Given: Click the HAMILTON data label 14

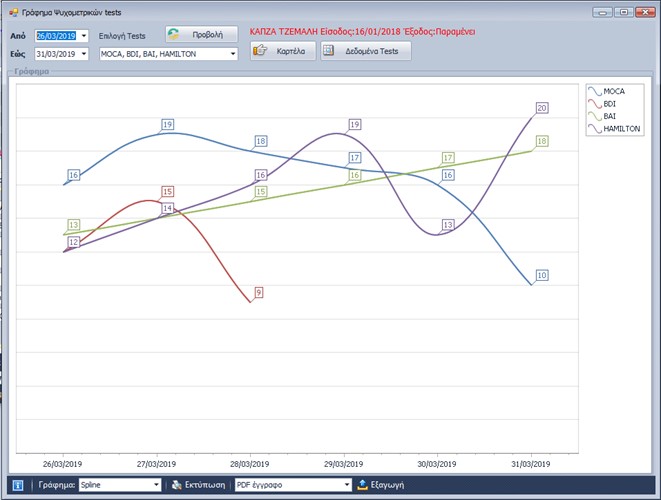Looking at the screenshot, I should click(168, 208).
